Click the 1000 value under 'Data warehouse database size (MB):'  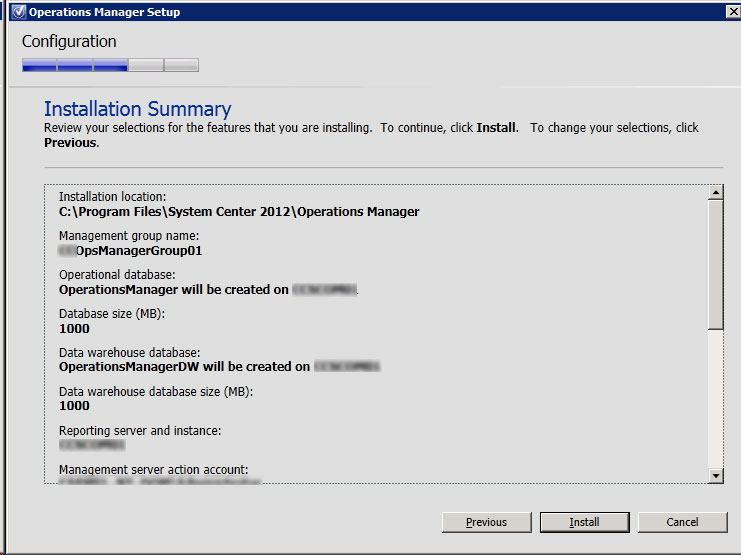tap(74, 406)
